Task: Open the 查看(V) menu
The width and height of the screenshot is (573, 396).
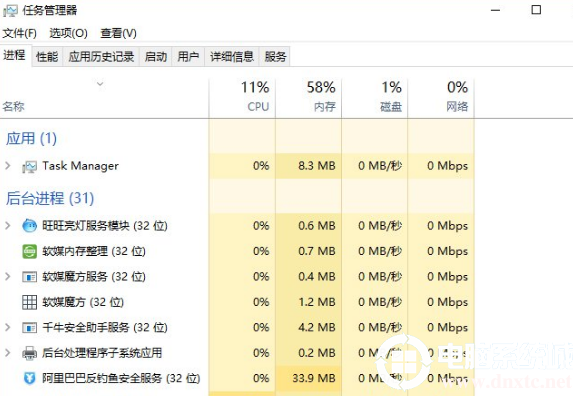Action: 118,33
